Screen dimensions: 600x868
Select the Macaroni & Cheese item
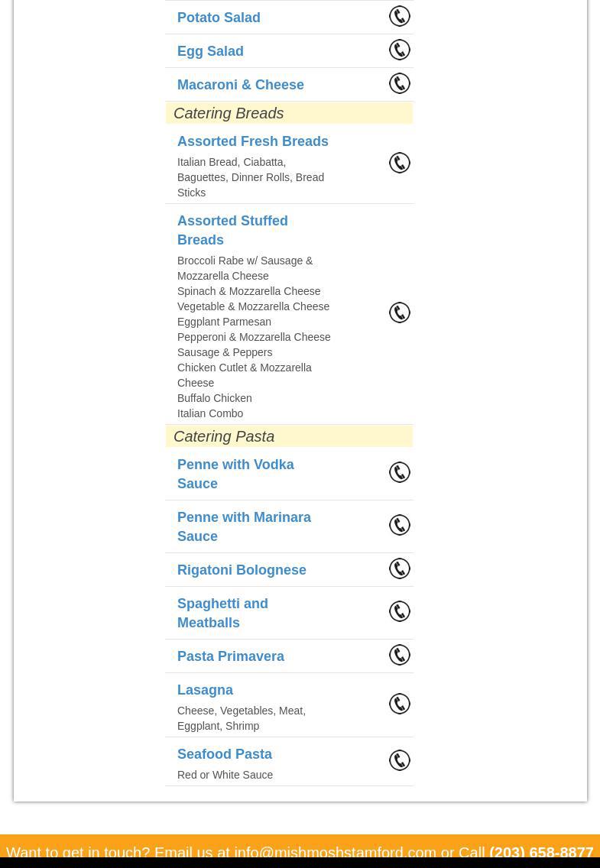[240, 85]
